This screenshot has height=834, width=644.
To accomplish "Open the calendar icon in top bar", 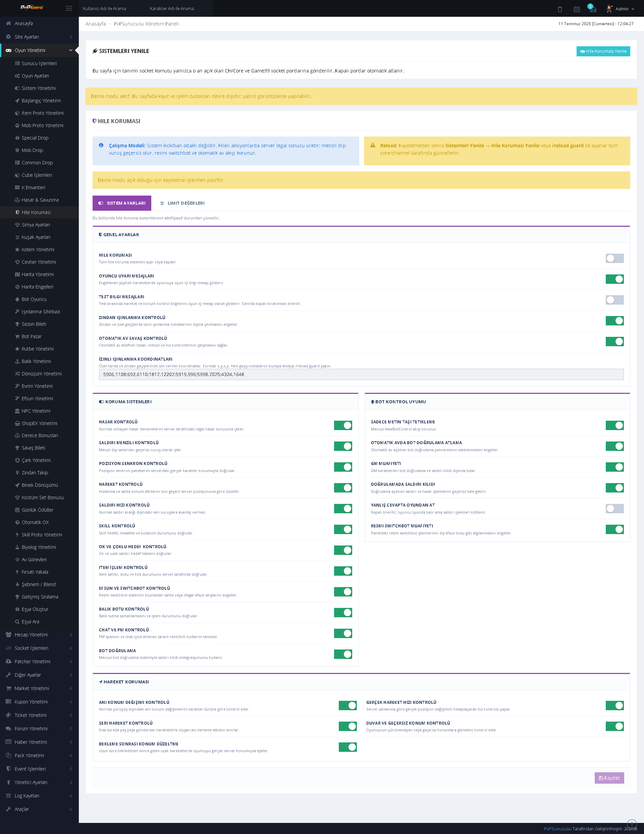I will tap(577, 9).
